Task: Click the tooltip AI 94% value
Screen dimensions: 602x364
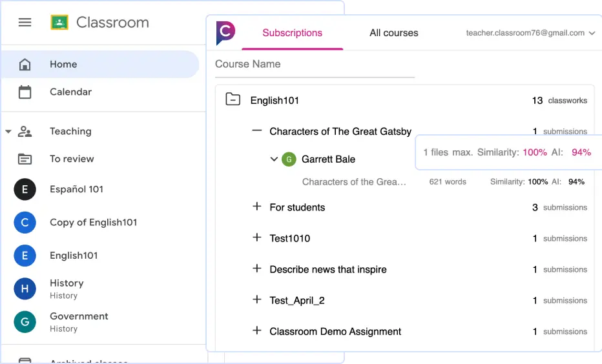Action: pos(581,152)
